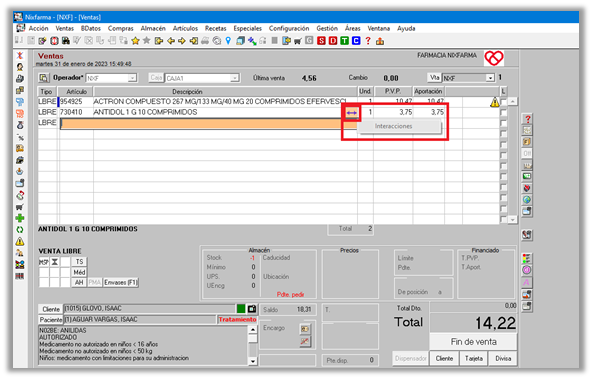Click the yellow left arrow toolbar icon

pyautogui.click(x=171, y=41)
